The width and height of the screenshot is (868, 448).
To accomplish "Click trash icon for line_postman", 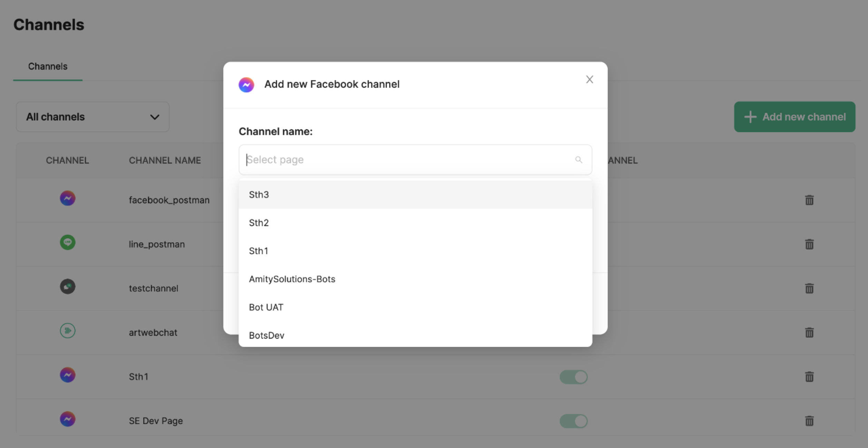I will tap(809, 244).
